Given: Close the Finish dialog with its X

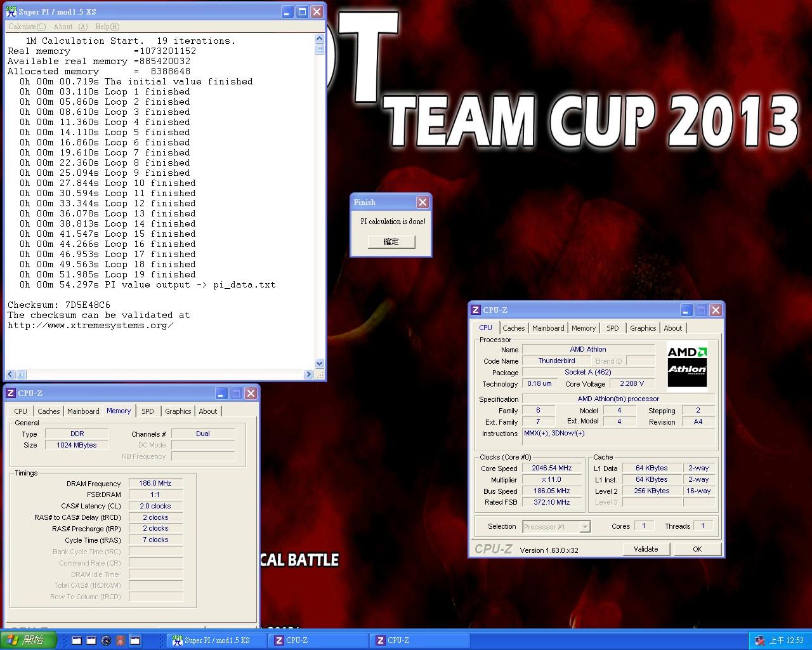Looking at the screenshot, I should (422, 202).
